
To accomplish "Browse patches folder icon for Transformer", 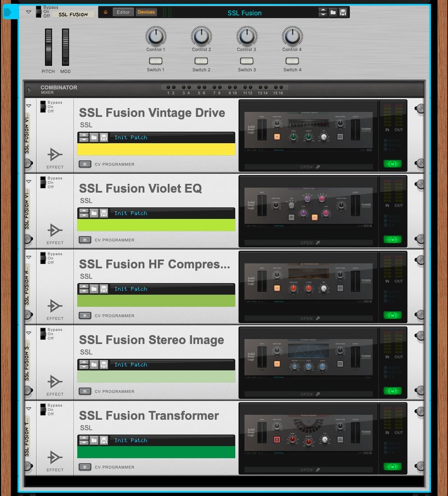I will (x=94, y=440).
